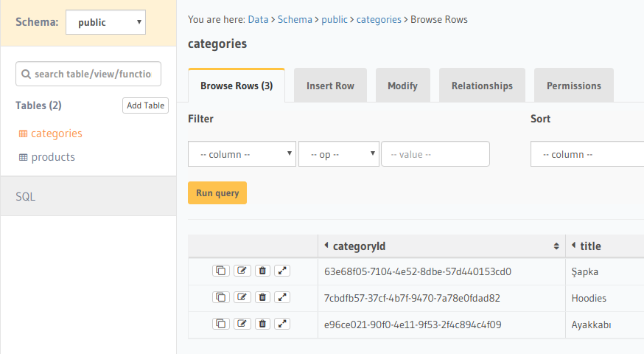This screenshot has height=354, width=644.
Task: Switch to the Insert Row tab
Action: click(x=330, y=86)
